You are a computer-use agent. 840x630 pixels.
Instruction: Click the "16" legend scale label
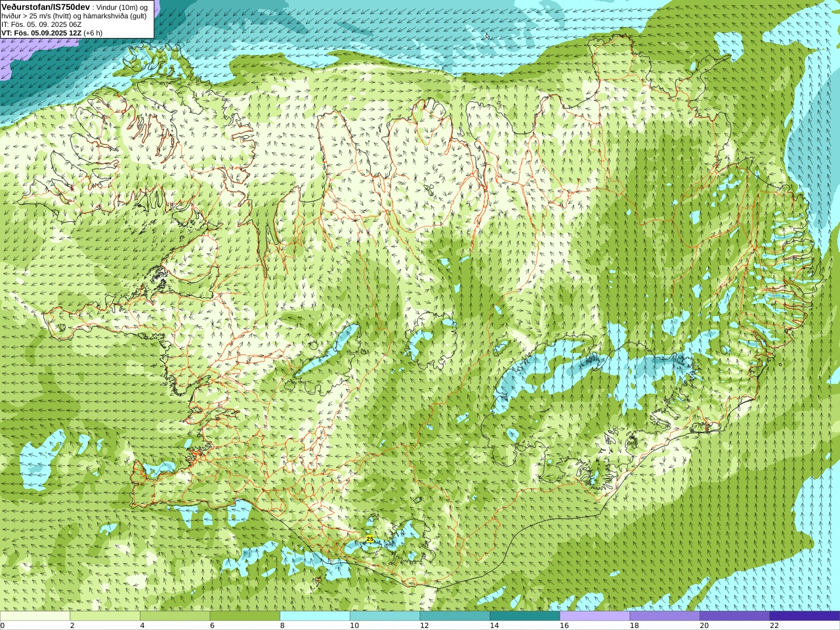click(x=564, y=625)
